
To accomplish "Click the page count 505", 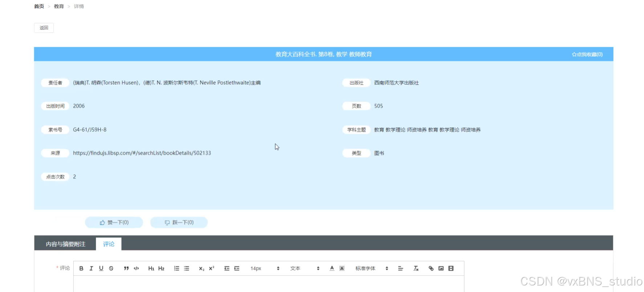I will (x=379, y=106).
